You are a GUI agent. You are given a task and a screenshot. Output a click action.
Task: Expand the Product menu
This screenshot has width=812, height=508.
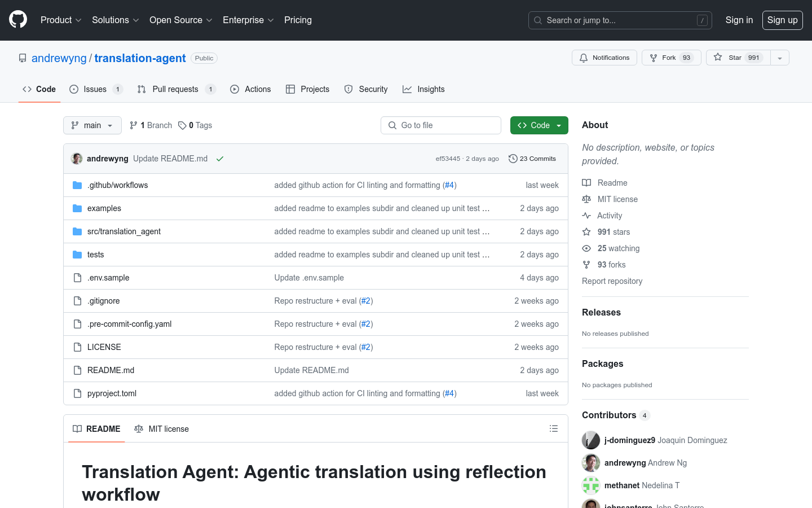[x=61, y=20]
